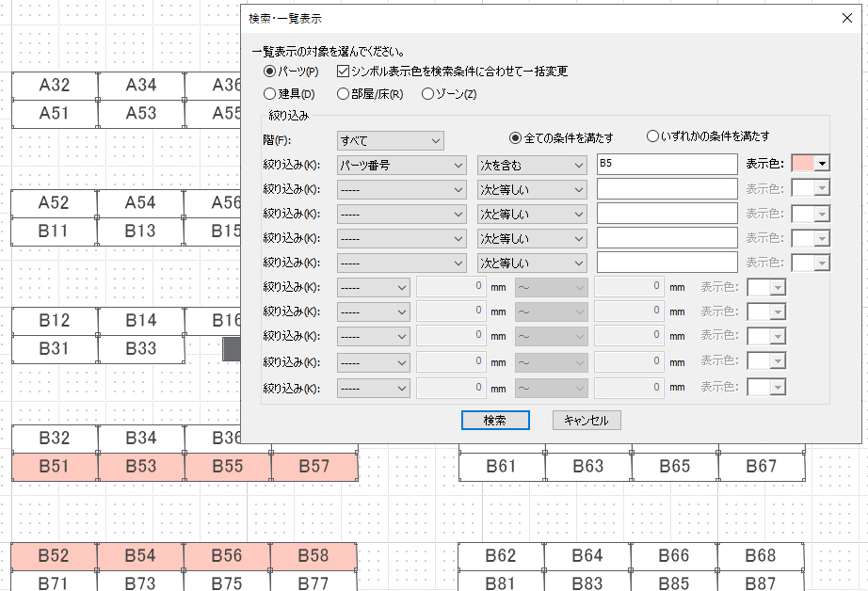Toggle シンボル表示色を検索条件に合わせて一括変更 checkbox
The image size is (868, 591).
point(343,71)
